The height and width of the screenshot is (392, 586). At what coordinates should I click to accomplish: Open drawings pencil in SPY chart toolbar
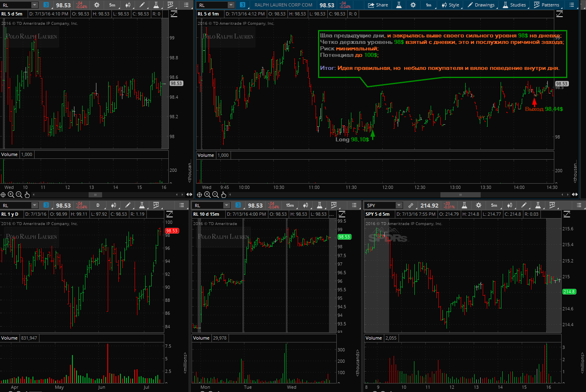pyautogui.click(x=524, y=205)
